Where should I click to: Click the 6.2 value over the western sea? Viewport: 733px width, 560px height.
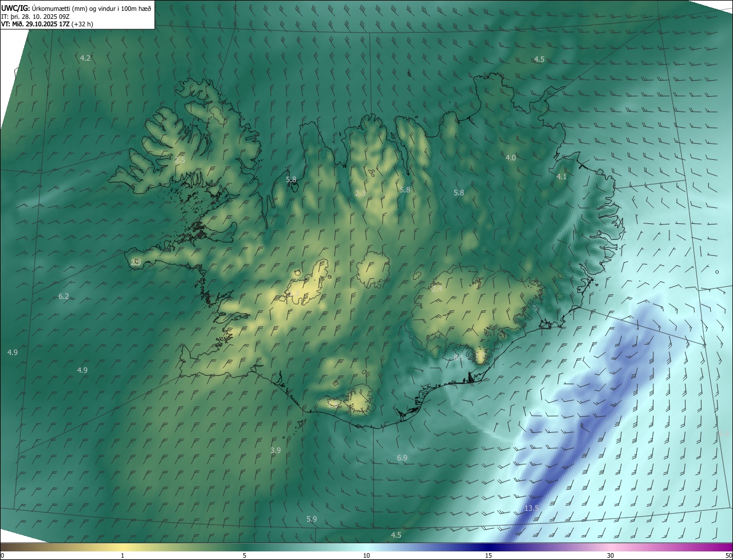(x=64, y=296)
